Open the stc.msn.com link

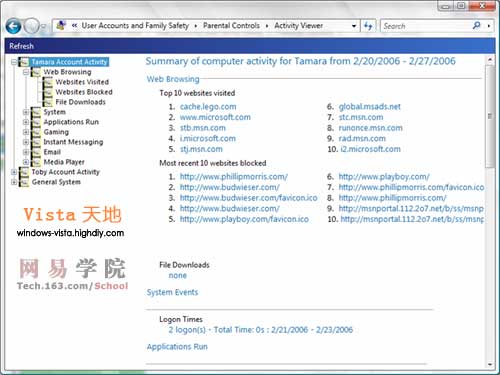click(x=361, y=117)
